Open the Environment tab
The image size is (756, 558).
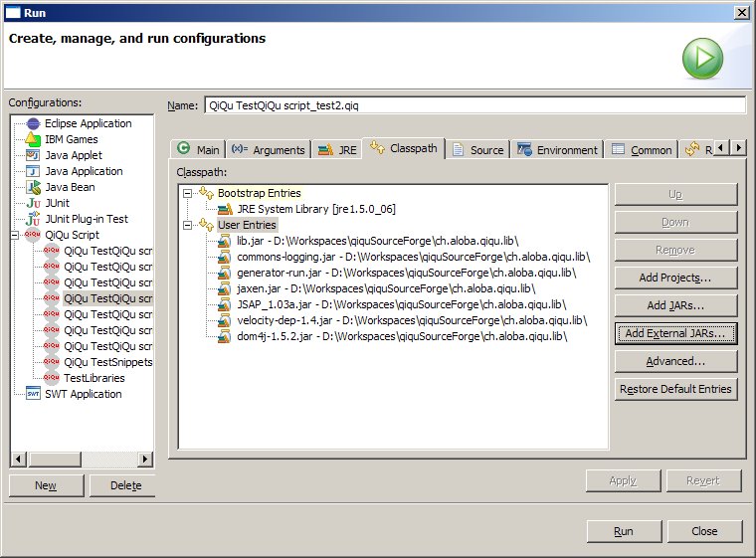(557, 150)
